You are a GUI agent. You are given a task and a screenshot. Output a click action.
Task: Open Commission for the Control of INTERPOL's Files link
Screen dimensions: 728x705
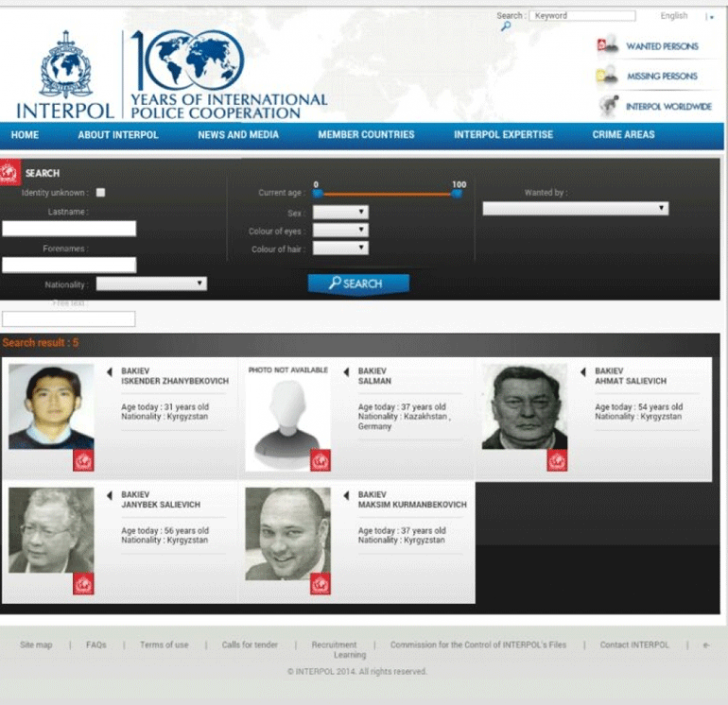(x=478, y=645)
